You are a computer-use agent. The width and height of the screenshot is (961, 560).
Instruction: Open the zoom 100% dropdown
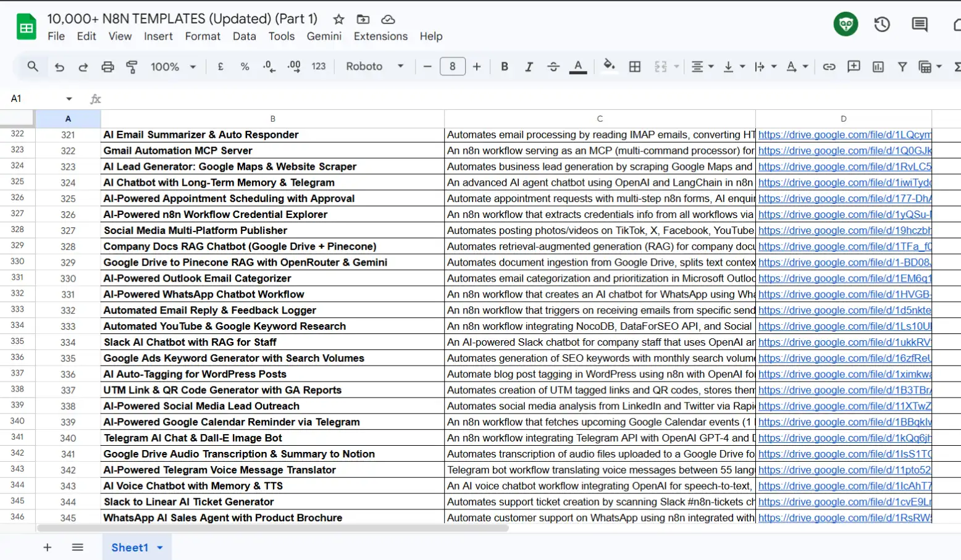click(173, 67)
